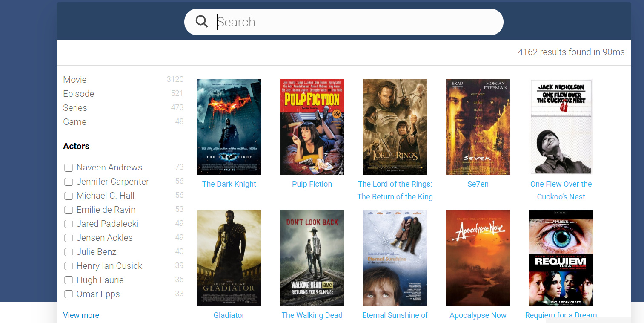
Task: Follow the Apocalypse Now title link
Action: point(478,315)
